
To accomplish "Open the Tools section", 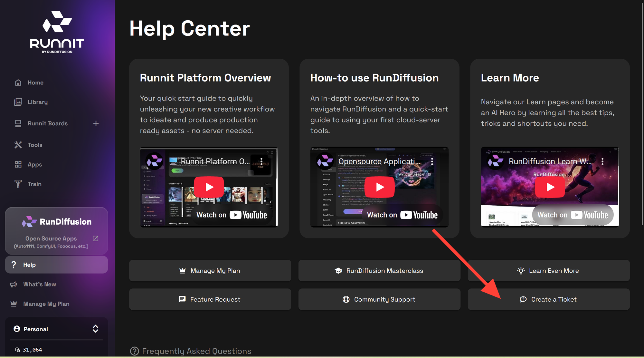I will (34, 145).
